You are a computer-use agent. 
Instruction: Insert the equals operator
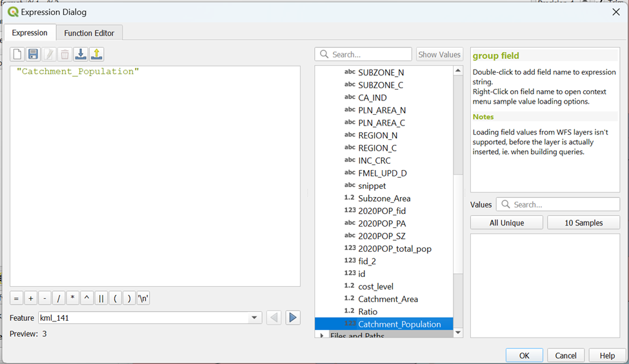point(16,298)
